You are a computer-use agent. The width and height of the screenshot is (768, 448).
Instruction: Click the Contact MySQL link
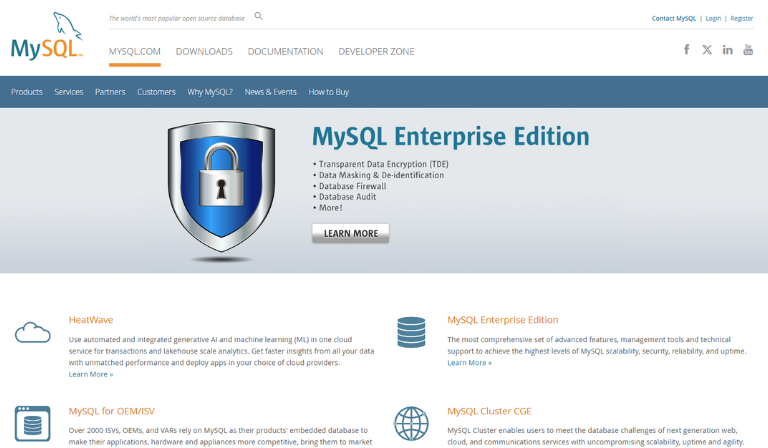[x=673, y=19]
